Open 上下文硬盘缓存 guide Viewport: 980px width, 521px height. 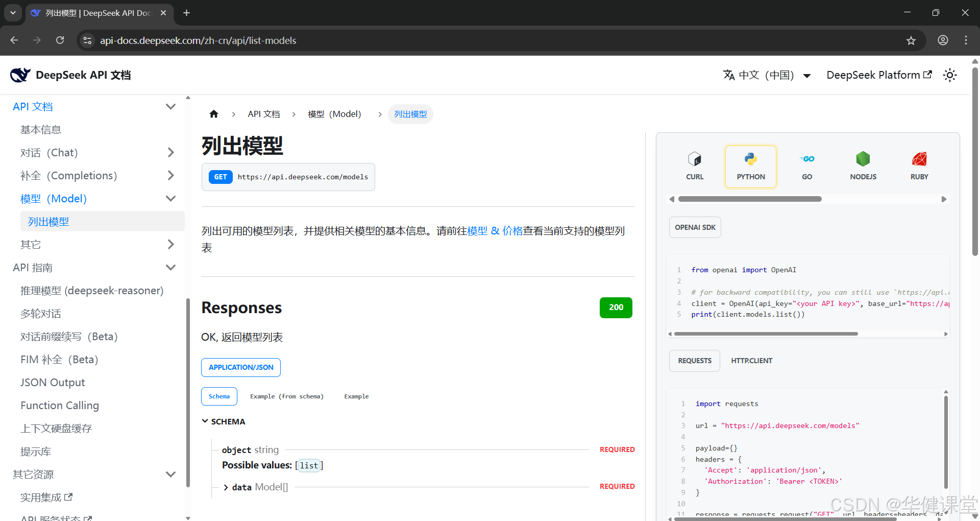(56, 429)
